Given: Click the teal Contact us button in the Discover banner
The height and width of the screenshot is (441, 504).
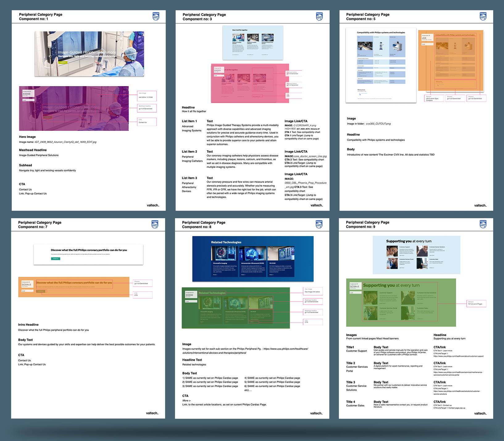Looking at the screenshot, I should (56, 259).
